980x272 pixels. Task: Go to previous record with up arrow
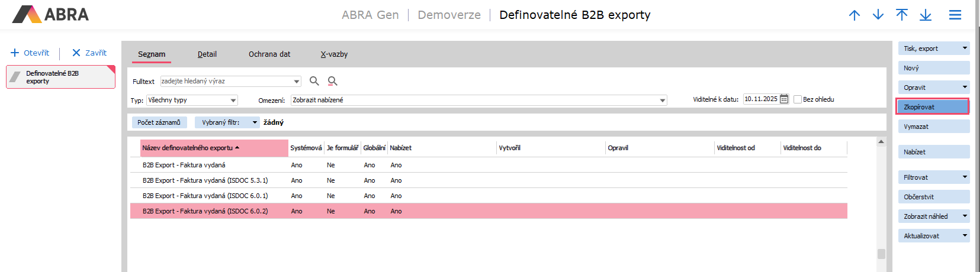(x=854, y=15)
